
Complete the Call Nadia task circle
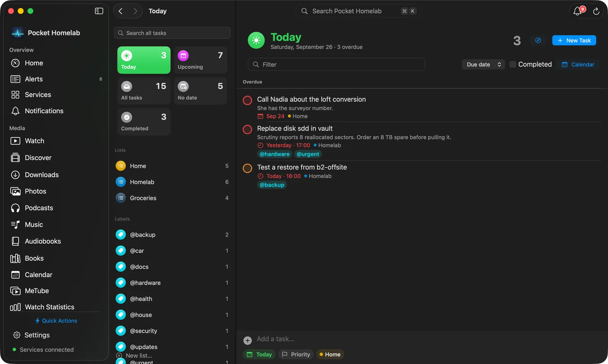[247, 100]
